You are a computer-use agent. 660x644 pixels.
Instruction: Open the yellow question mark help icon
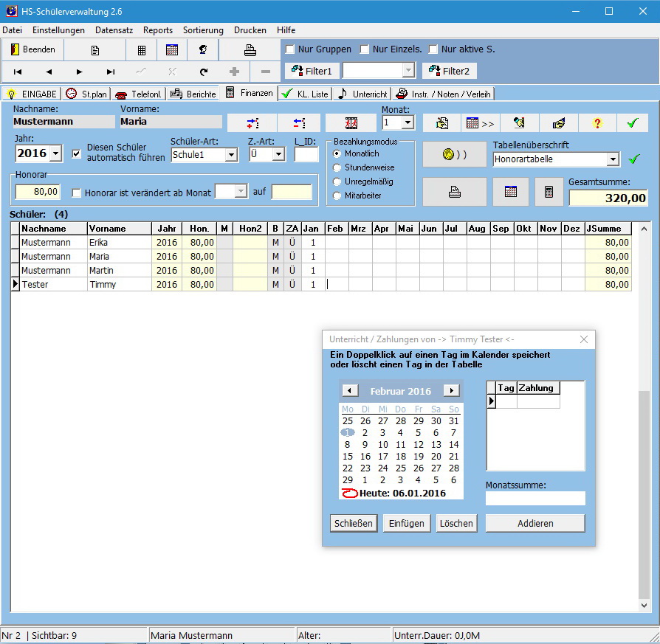click(x=597, y=123)
